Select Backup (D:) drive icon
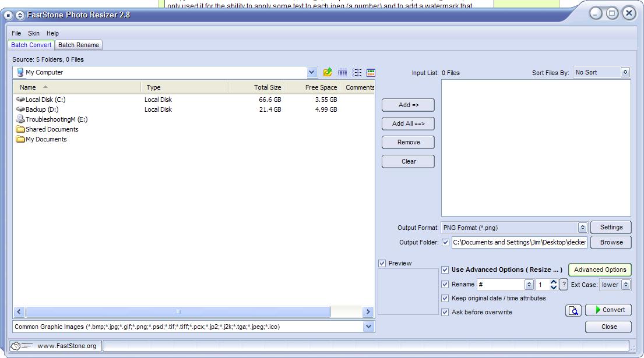Image resolution: width=644 pixels, height=358 pixels. click(20, 109)
